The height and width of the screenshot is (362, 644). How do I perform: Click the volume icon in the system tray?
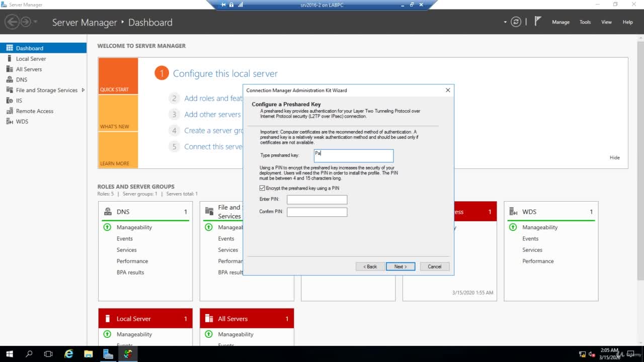pyautogui.click(x=591, y=354)
